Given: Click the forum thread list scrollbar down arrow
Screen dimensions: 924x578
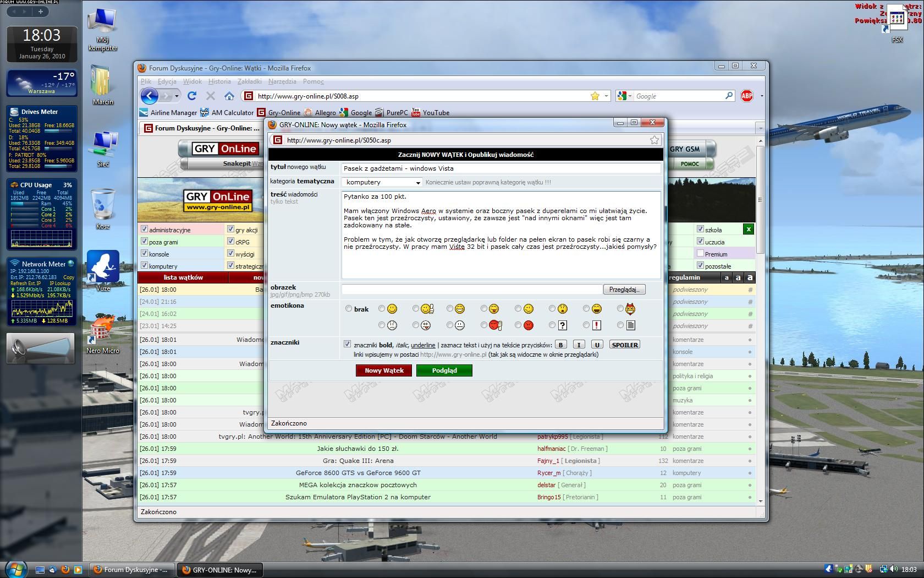Looking at the screenshot, I should (x=761, y=501).
